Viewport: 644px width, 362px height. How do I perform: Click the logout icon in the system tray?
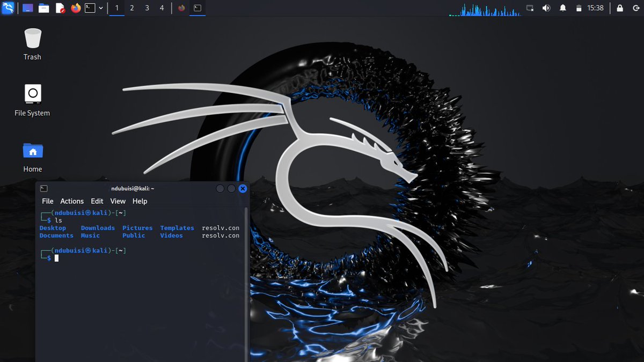point(636,8)
